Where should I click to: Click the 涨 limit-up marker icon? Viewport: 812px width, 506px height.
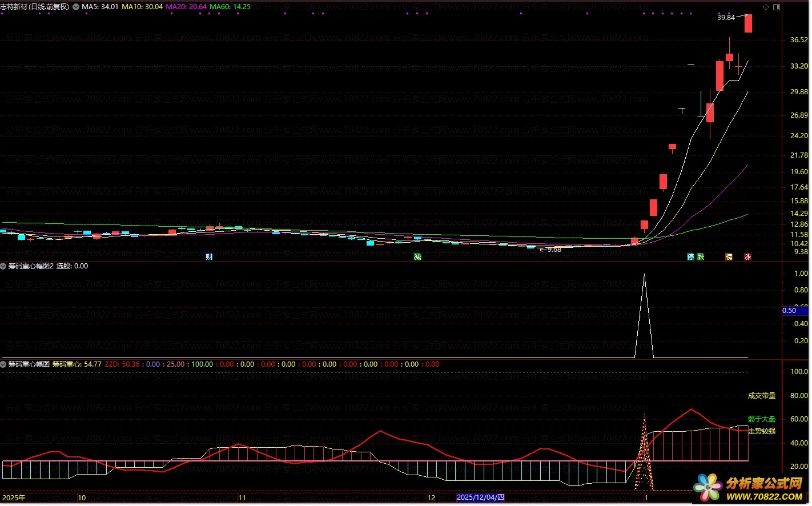747,257
